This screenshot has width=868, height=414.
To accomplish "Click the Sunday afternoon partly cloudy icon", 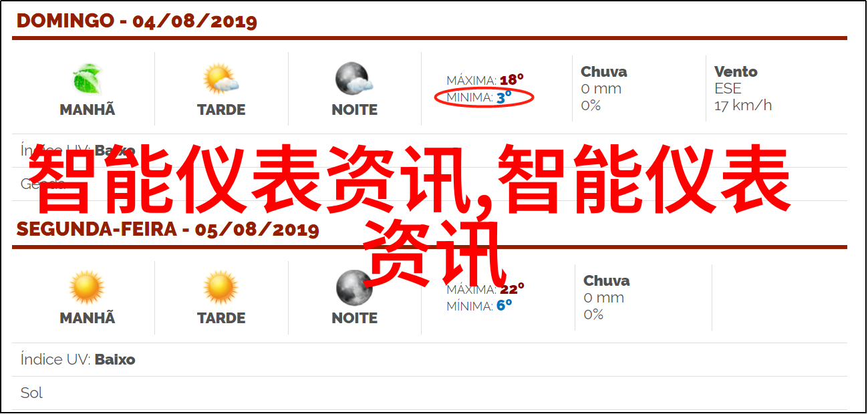I will point(221,79).
